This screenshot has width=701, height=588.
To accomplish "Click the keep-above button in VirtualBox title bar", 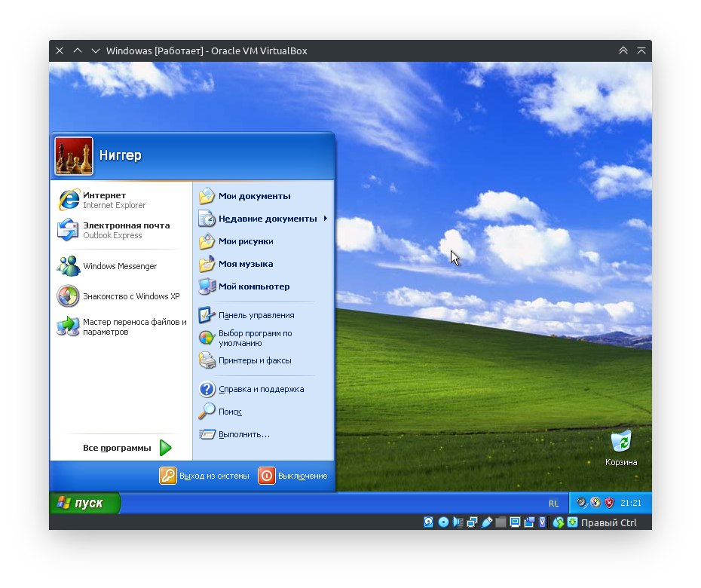I will [x=641, y=51].
